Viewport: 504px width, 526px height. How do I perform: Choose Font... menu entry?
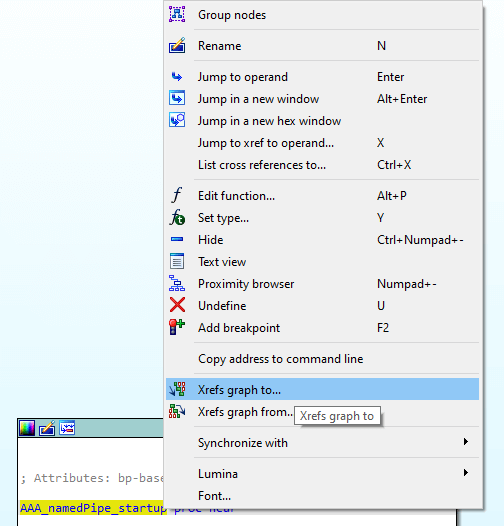tap(322, 496)
